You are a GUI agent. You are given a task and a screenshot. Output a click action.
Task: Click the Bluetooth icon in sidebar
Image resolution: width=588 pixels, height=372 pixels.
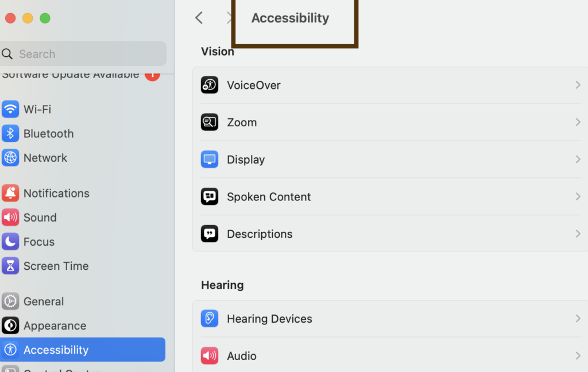tap(10, 134)
